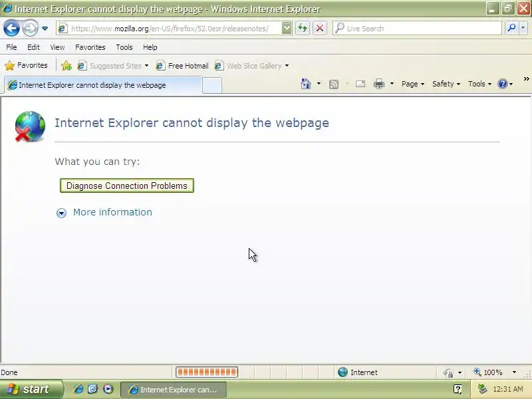
Task: Click the network connection tray icon
Action: click(482, 389)
